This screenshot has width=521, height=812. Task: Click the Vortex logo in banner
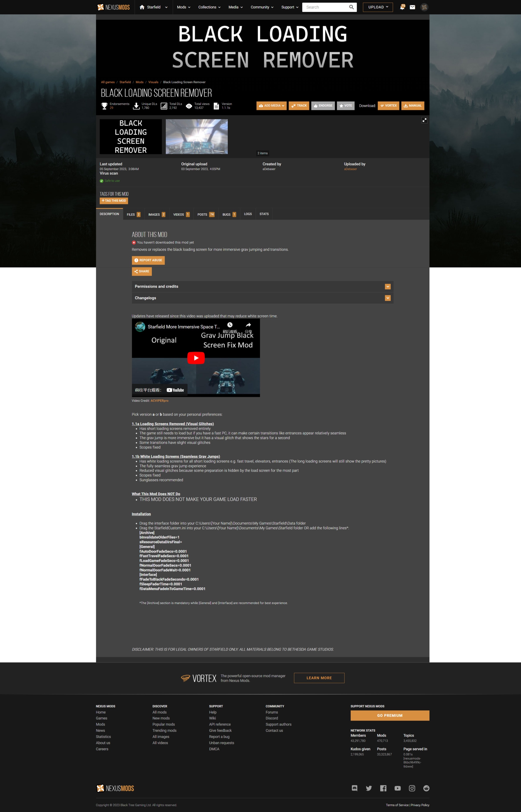(x=199, y=678)
